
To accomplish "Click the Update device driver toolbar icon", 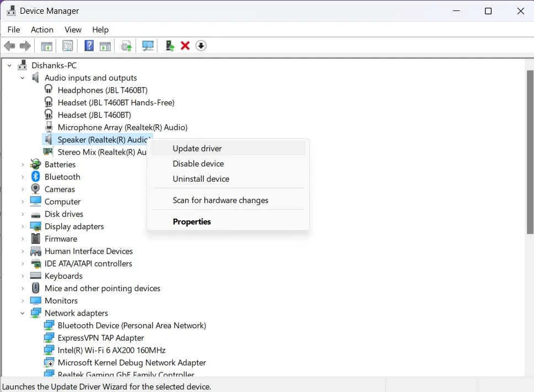I will 126,46.
